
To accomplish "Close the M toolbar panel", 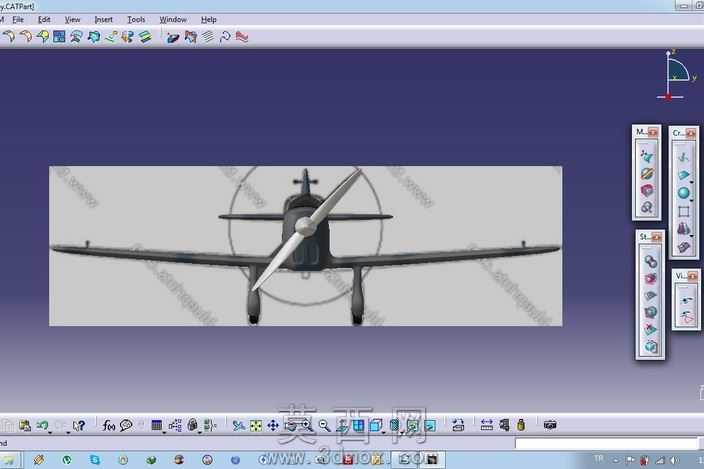I will click(653, 132).
